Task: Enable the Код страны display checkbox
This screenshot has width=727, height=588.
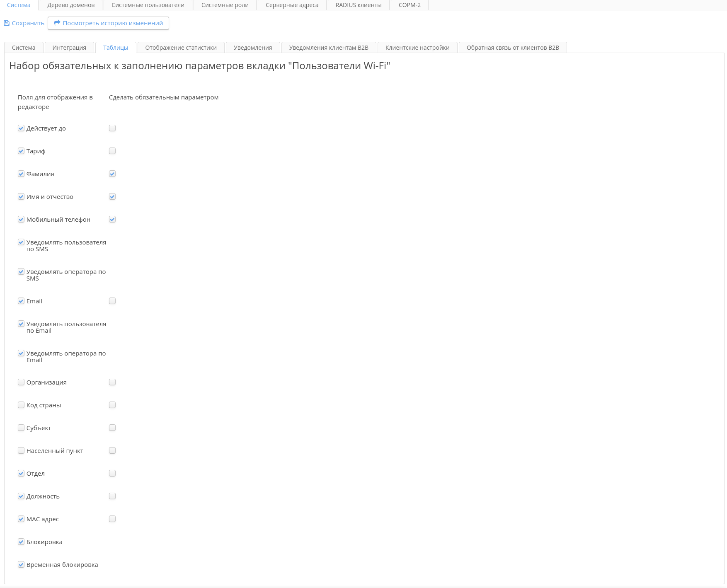Action: (x=21, y=405)
